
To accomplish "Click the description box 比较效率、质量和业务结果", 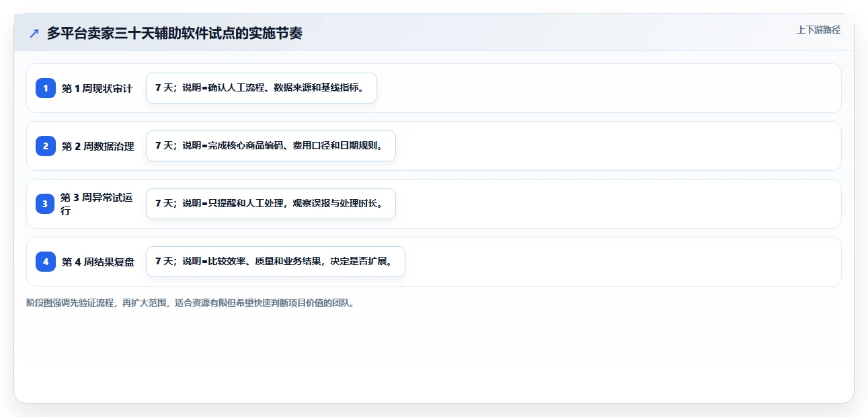I will tap(276, 262).
